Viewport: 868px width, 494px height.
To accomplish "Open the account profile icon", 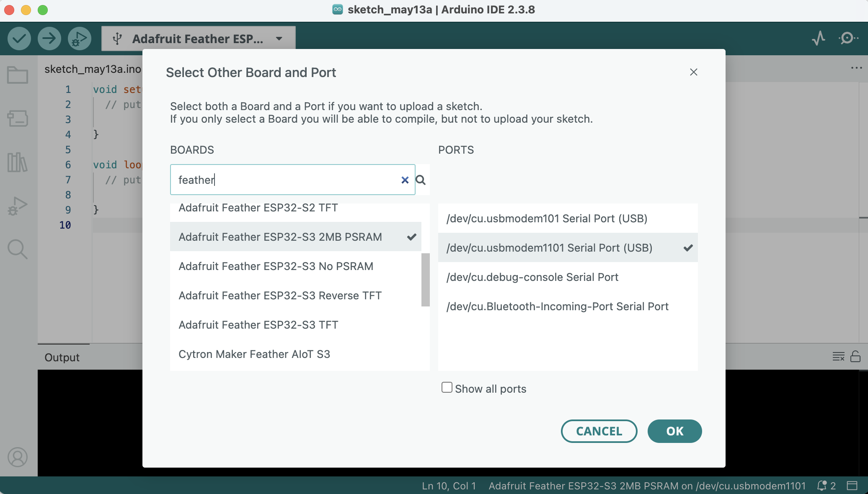I will pyautogui.click(x=18, y=457).
